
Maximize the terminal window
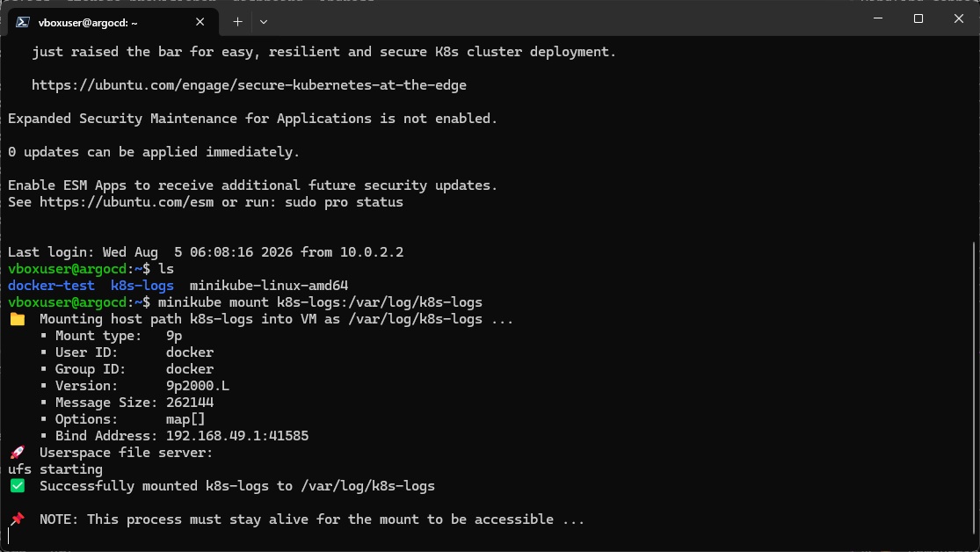[x=918, y=18]
